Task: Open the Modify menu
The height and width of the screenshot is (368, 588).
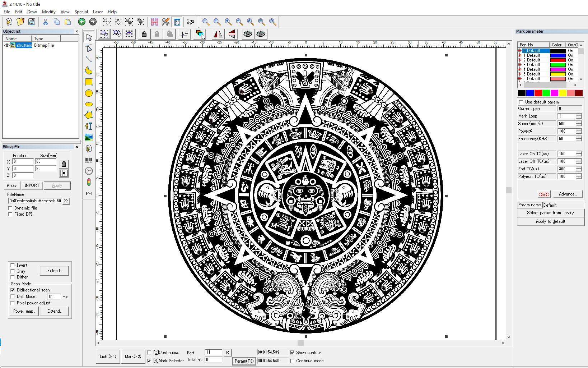Action: coord(49,12)
